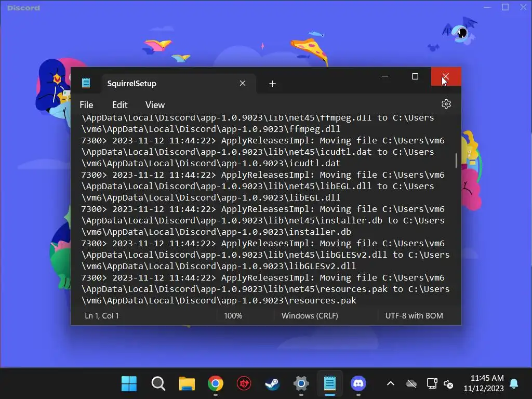
Task: Open Google Chrome from taskbar
Action: 216,384
